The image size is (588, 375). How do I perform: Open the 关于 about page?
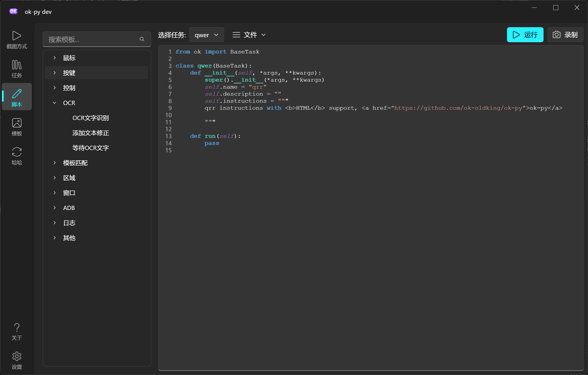point(17,331)
